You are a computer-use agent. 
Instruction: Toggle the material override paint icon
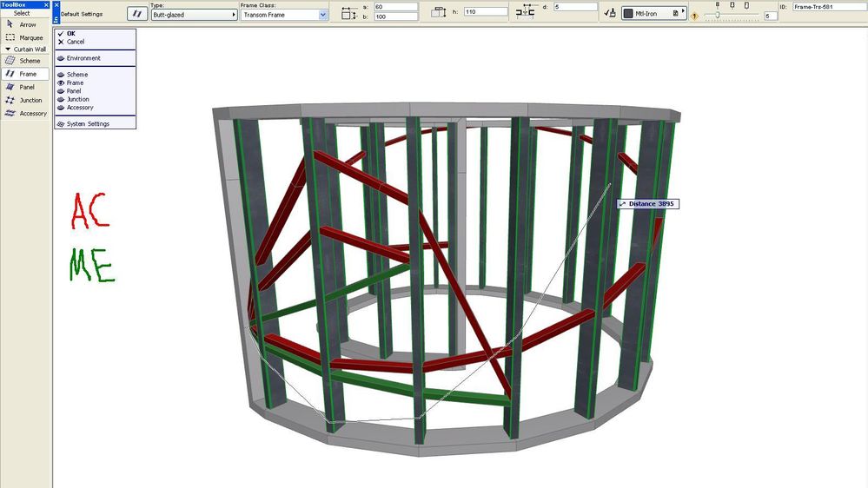pos(609,13)
